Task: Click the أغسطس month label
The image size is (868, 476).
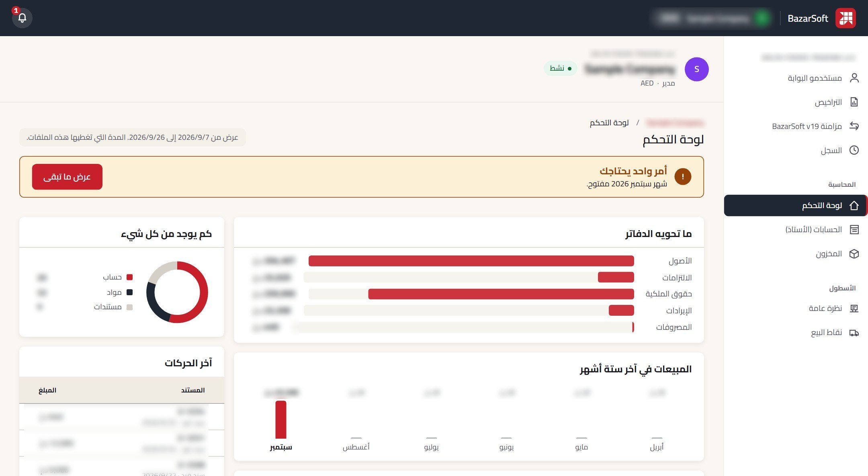Action: click(x=356, y=447)
